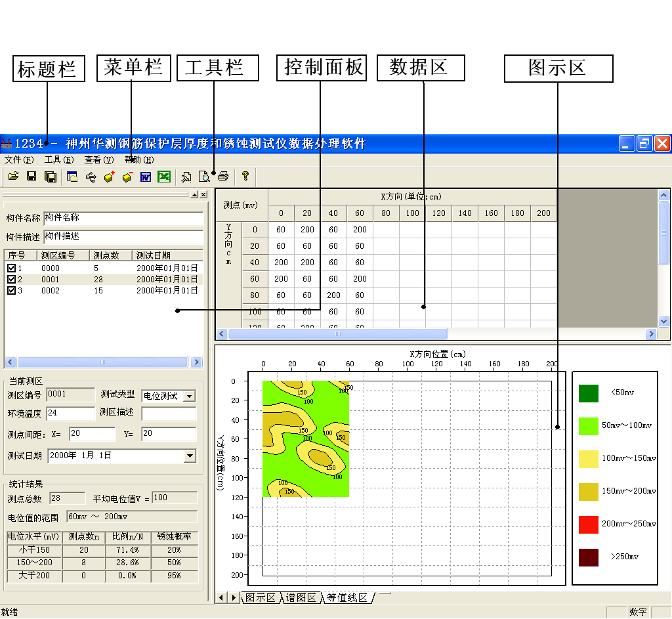Viewport: 672px width, 619px height.
Task: Click the remove test zone icon (red minus)
Action: (x=127, y=177)
